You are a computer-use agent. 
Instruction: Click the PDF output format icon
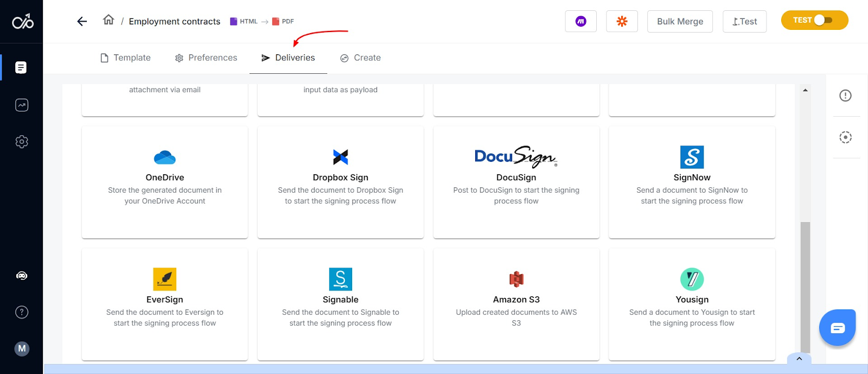(276, 21)
